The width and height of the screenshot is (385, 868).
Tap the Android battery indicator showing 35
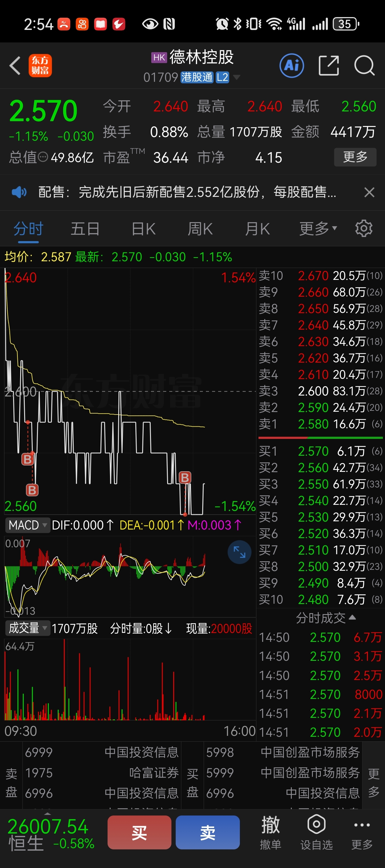click(x=346, y=24)
